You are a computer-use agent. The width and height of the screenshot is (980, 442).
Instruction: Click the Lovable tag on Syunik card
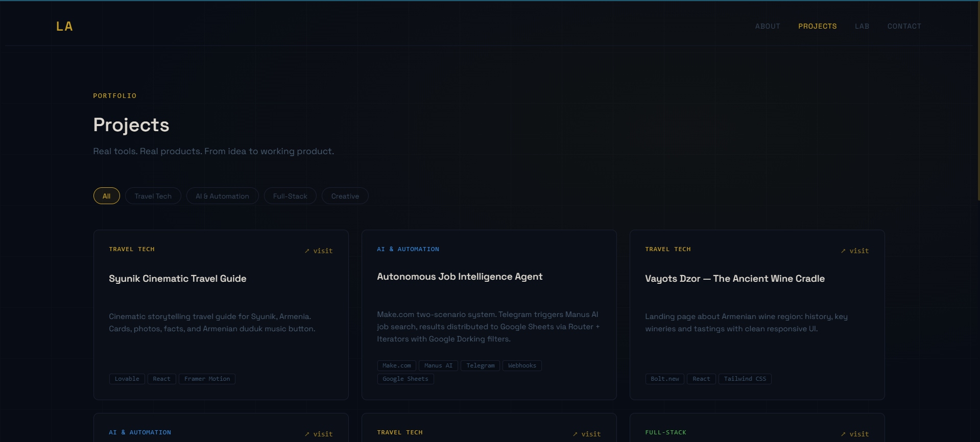pos(127,379)
